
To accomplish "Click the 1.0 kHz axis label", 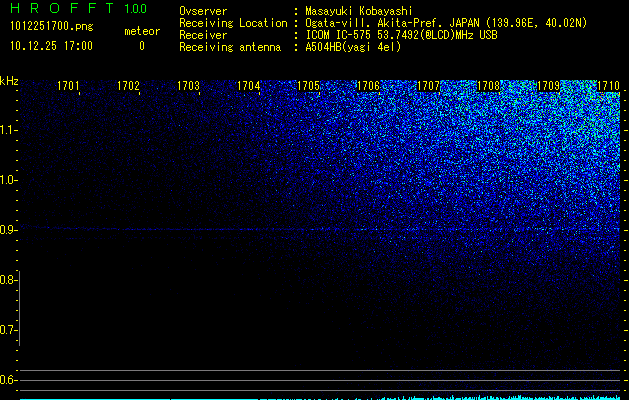I will [7, 181].
